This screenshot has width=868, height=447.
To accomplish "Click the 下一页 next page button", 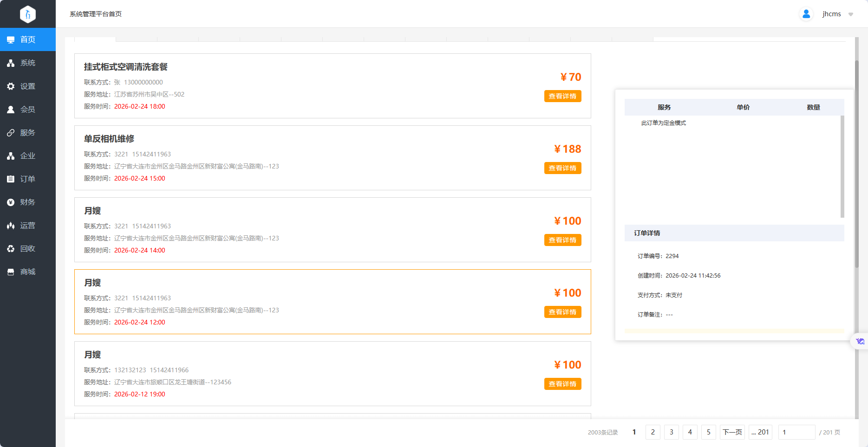I will [x=732, y=432].
